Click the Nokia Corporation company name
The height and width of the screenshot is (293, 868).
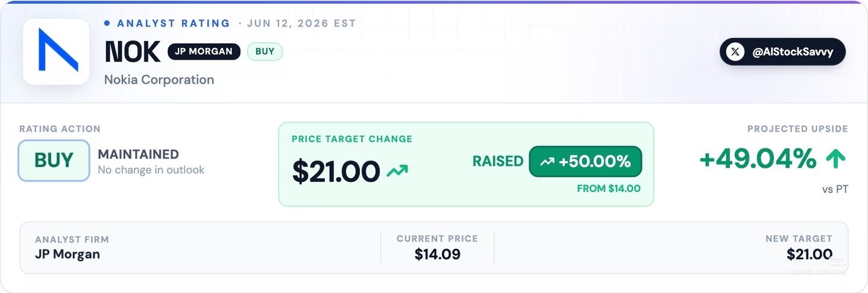coord(159,80)
